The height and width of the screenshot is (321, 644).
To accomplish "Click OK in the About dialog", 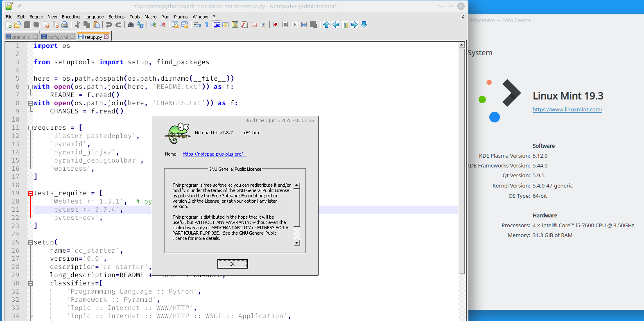I will [233, 264].
